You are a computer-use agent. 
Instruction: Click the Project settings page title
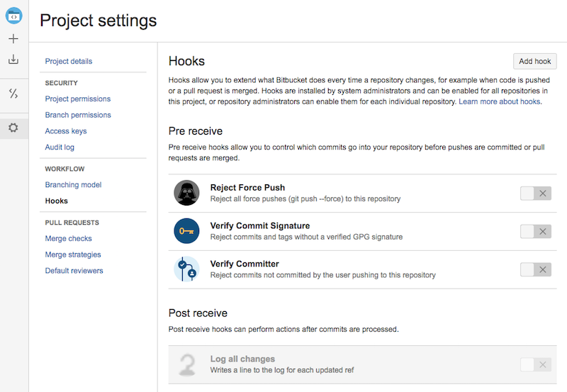click(x=99, y=21)
